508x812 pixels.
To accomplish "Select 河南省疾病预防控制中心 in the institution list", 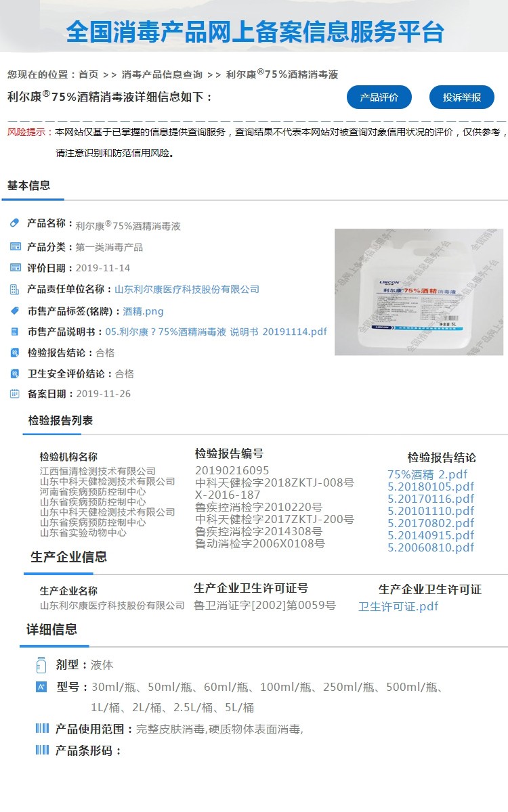I will tap(92, 492).
